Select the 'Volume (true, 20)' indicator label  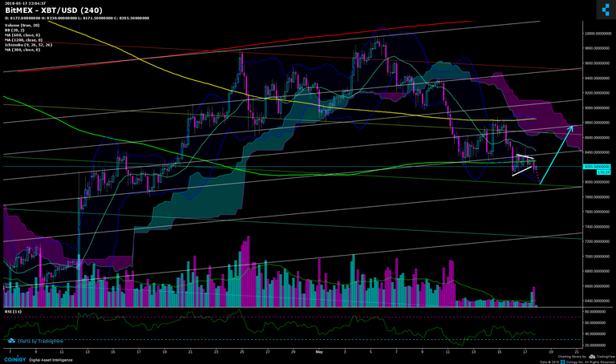22,25
